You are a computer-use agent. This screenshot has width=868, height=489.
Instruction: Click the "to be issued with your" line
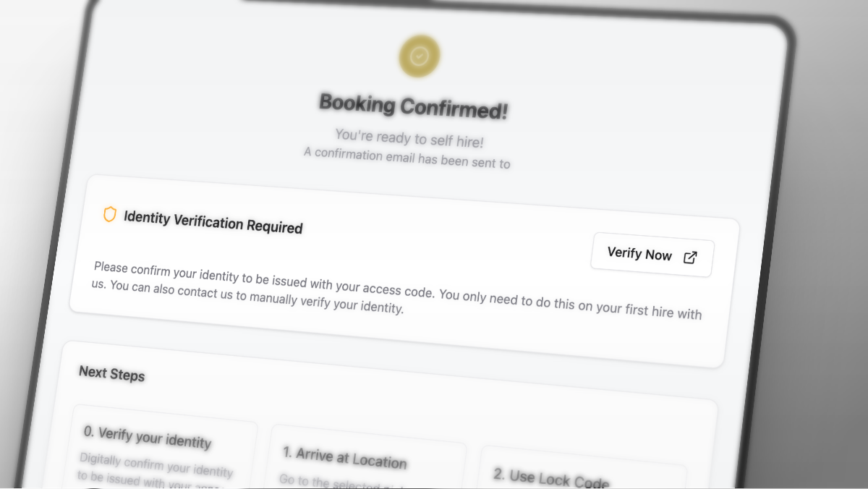pos(145,480)
